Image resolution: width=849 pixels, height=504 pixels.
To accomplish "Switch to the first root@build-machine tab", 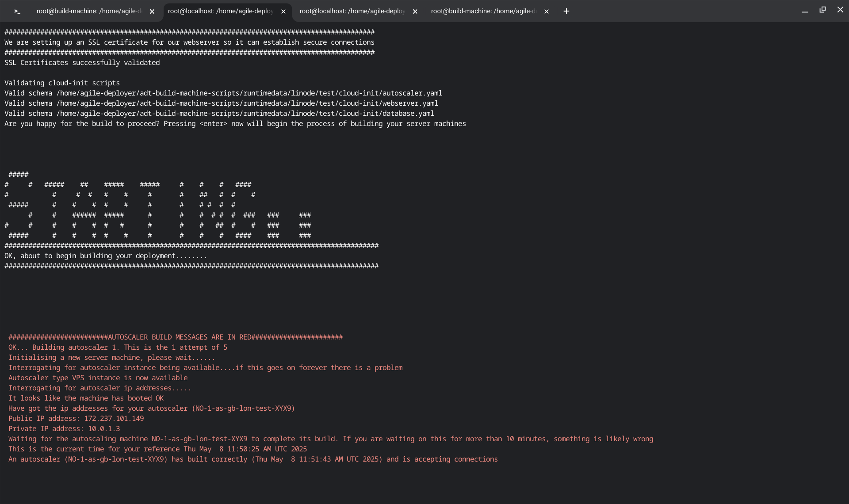I will point(88,11).
